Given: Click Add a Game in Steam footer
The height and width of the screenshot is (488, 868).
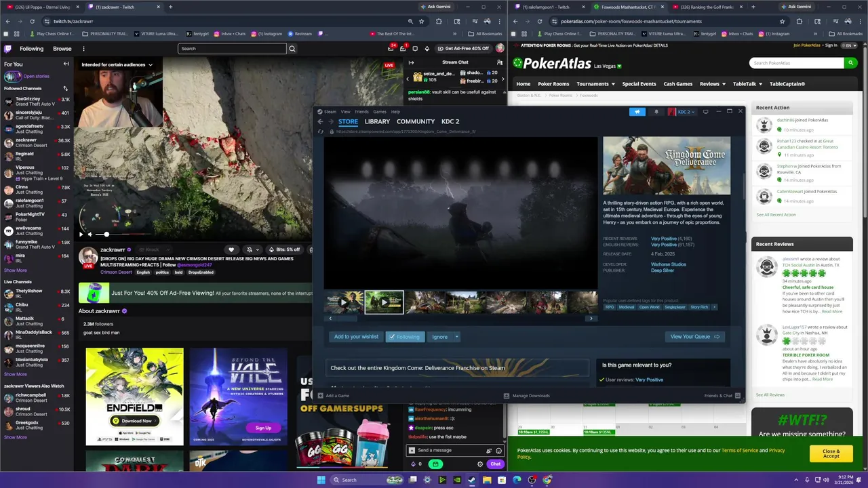Looking at the screenshot, I should pyautogui.click(x=334, y=396).
